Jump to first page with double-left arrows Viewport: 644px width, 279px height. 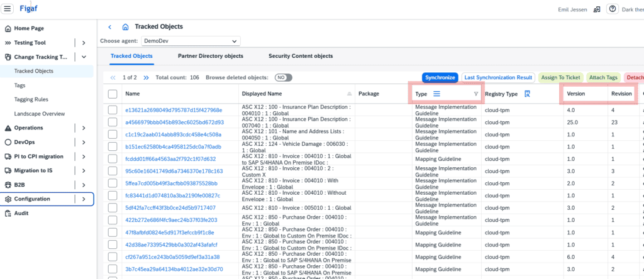pos(113,77)
